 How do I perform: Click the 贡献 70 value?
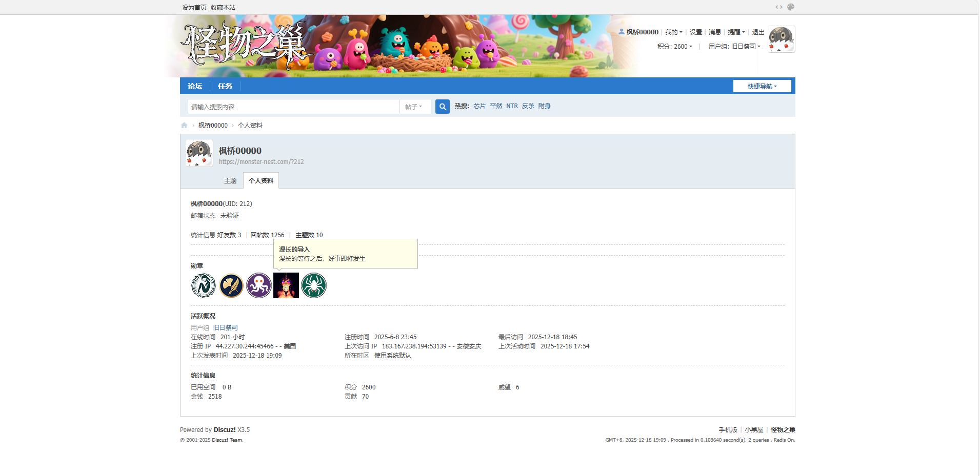(365, 397)
